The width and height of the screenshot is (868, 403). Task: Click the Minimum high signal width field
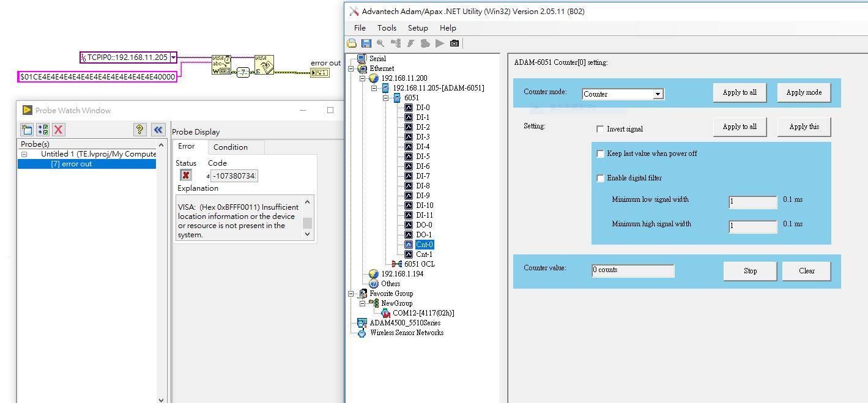point(752,227)
